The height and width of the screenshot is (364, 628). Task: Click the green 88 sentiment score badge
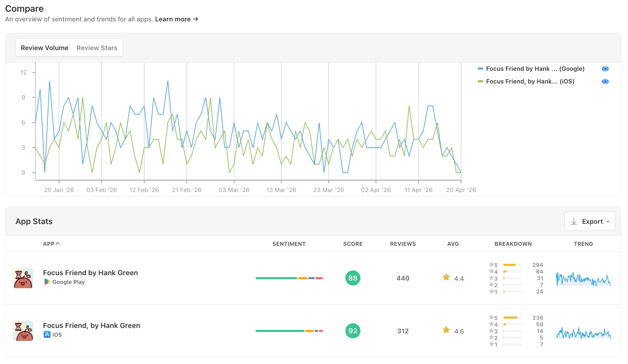pyautogui.click(x=352, y=278)
